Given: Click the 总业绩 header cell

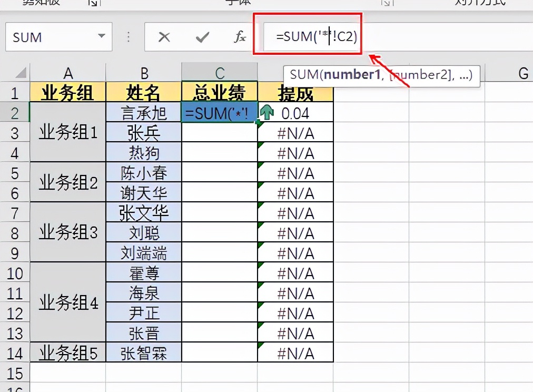Looking at the screenshot, I should 220,92.
